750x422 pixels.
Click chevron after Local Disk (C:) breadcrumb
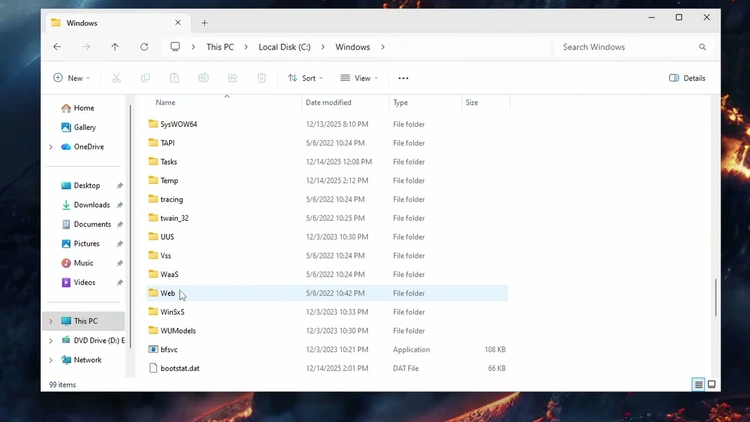tap(323, 47)
